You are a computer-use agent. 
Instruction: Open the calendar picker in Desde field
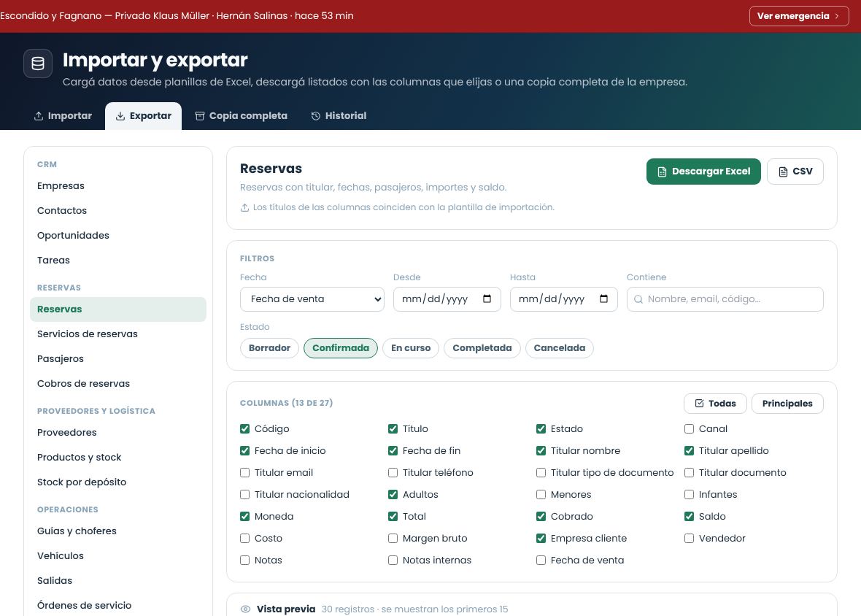(x=487, y=299)
